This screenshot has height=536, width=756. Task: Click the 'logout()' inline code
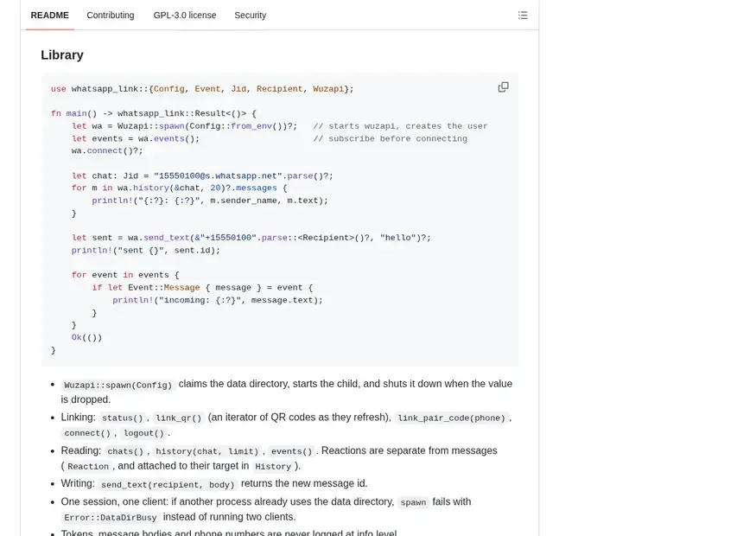pyautogui.click(x=143, y=433)
